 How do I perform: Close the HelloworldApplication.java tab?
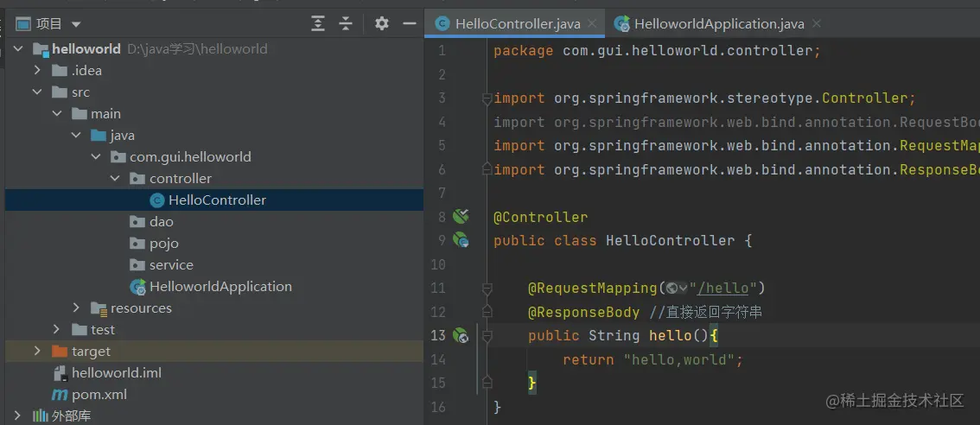point(815,23)
